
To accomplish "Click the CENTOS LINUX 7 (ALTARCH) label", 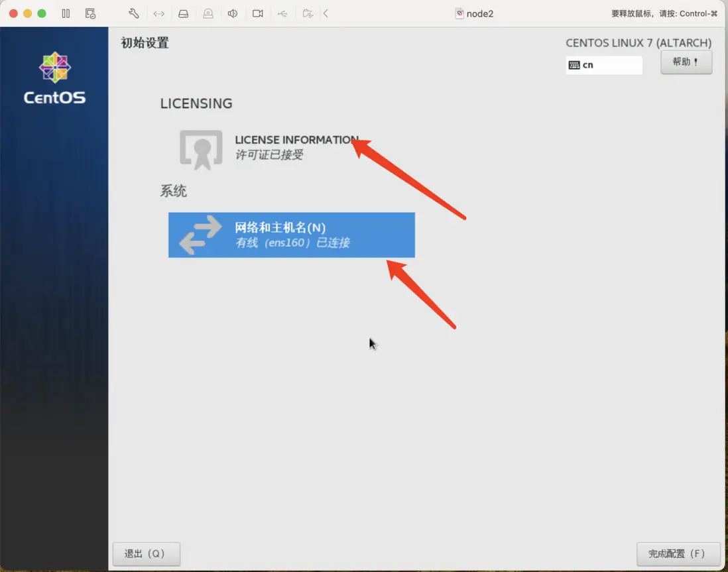I will (x=638, y=42).
